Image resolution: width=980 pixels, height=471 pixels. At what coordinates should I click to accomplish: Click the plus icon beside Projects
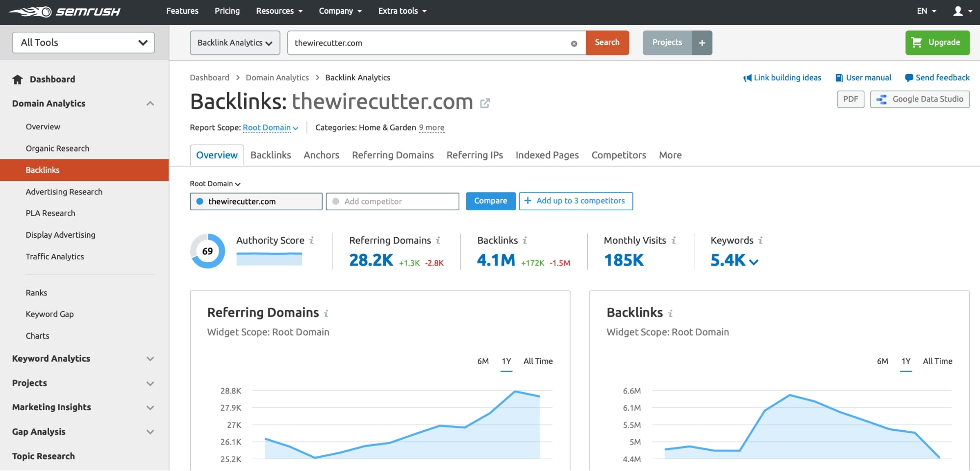pyautogui.click(x=702, y=43)
